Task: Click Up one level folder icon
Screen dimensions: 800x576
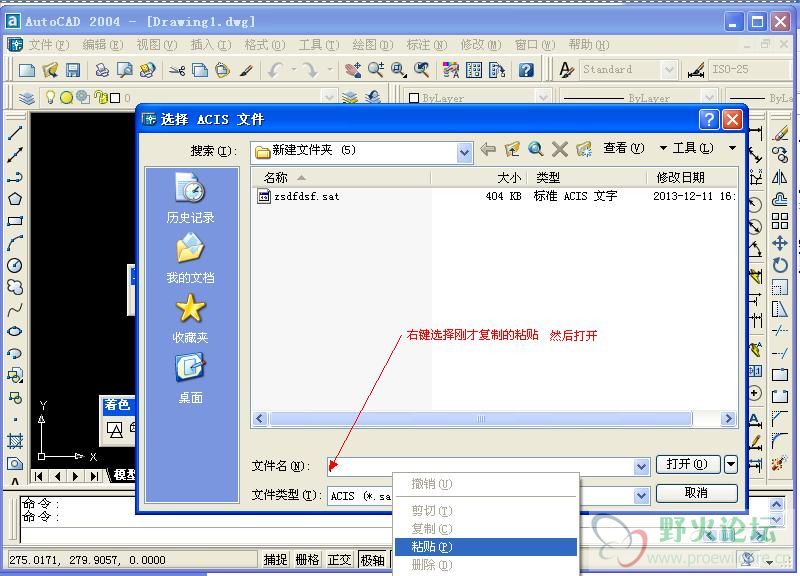Action: point(512,149)
